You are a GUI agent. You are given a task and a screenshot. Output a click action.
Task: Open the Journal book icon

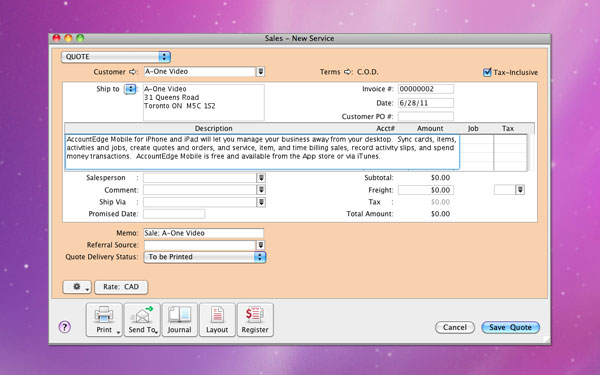coord(179,315)
